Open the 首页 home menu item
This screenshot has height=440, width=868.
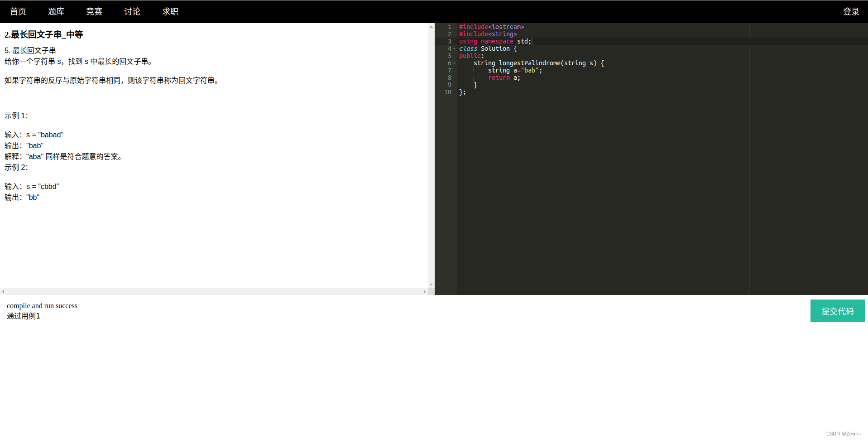click(x=18, y=12)
